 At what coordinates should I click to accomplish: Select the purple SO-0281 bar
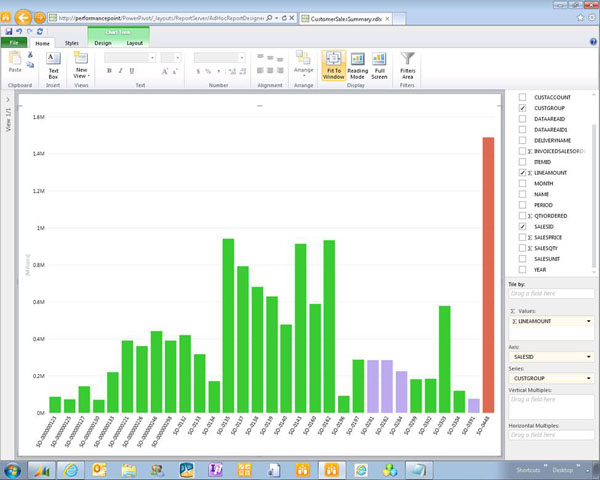pos(373,386)
